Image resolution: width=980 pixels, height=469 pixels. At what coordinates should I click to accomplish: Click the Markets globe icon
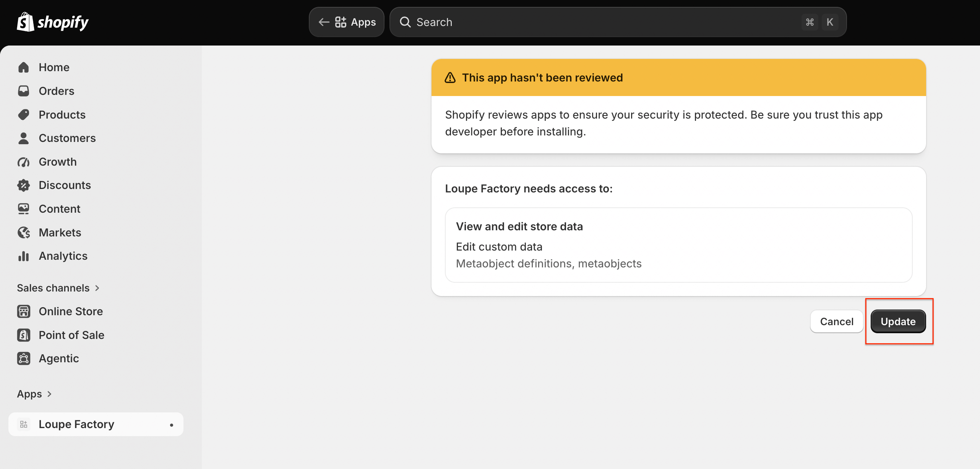point(24,233)
